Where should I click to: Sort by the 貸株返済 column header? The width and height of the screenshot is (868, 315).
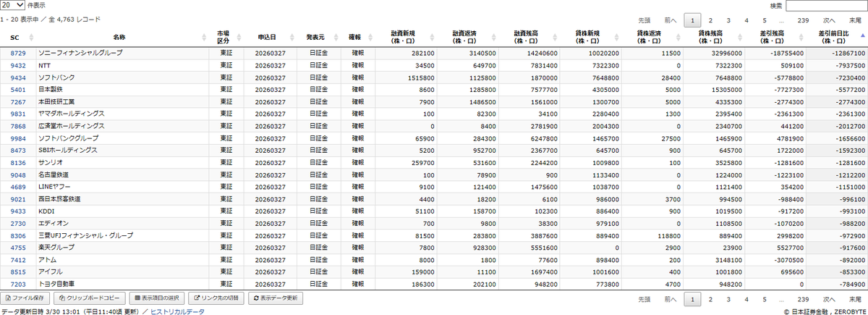[x=653, y=37]
